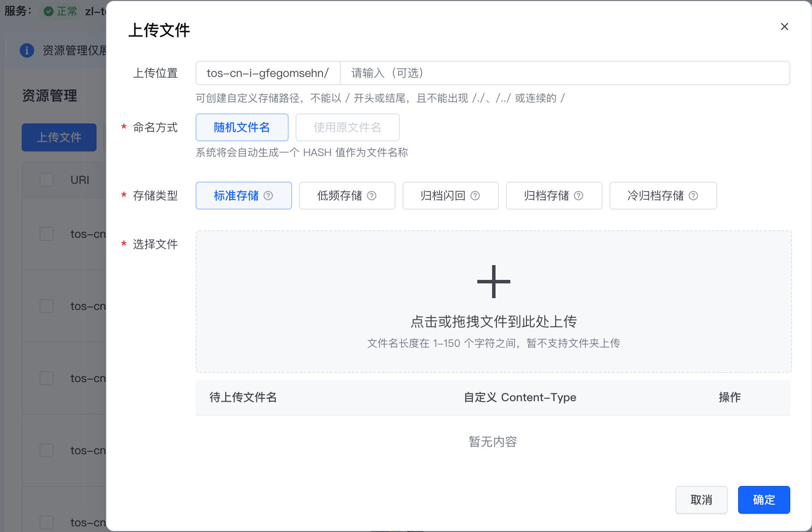Select 使用原文件名 naming option

(347, 127)
